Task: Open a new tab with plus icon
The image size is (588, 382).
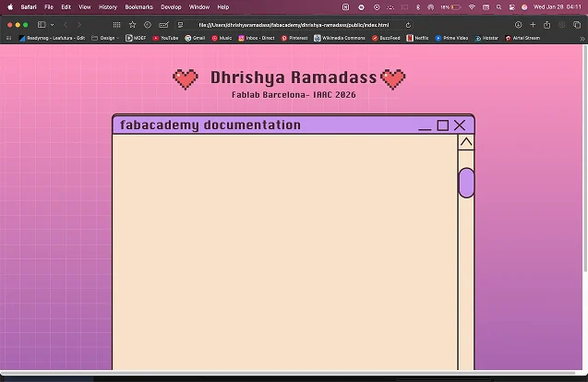Action: click(x=533, y=25)
